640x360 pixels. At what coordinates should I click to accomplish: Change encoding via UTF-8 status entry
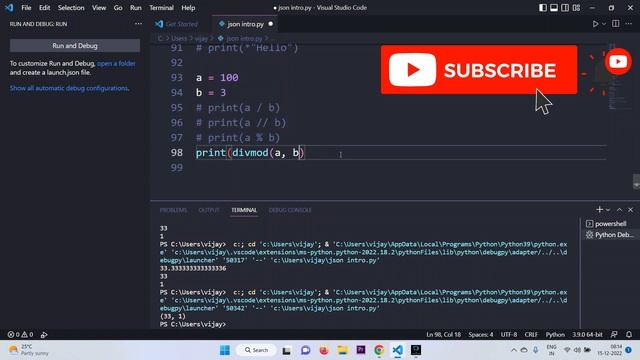point(509,335)
